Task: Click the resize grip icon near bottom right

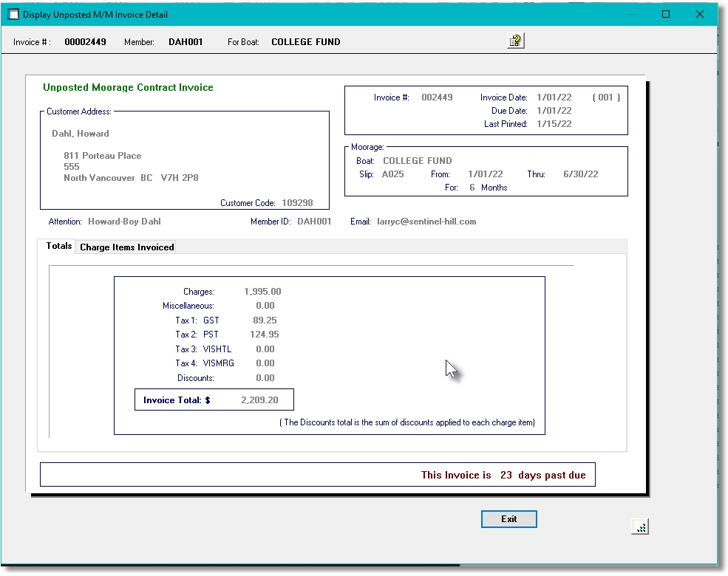Action: [x=640, y=526]
